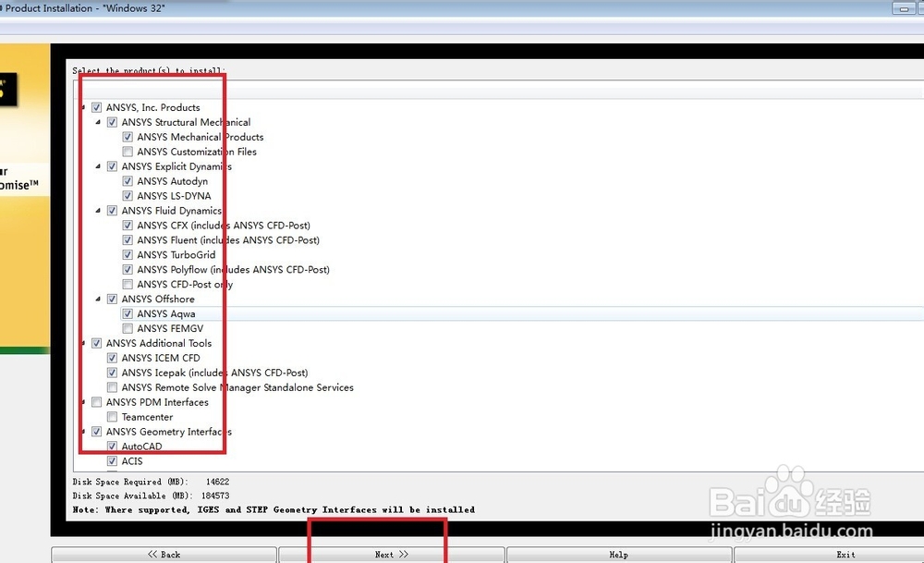Toggle ANSYS Additional Tools checkbox
The height and width of the screenshot is (563, 924).
pyautogui.click(x=97, y=343)
